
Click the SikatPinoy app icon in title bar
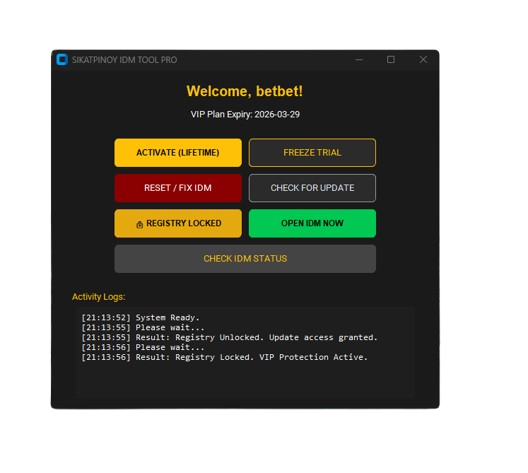click(62, 60)
